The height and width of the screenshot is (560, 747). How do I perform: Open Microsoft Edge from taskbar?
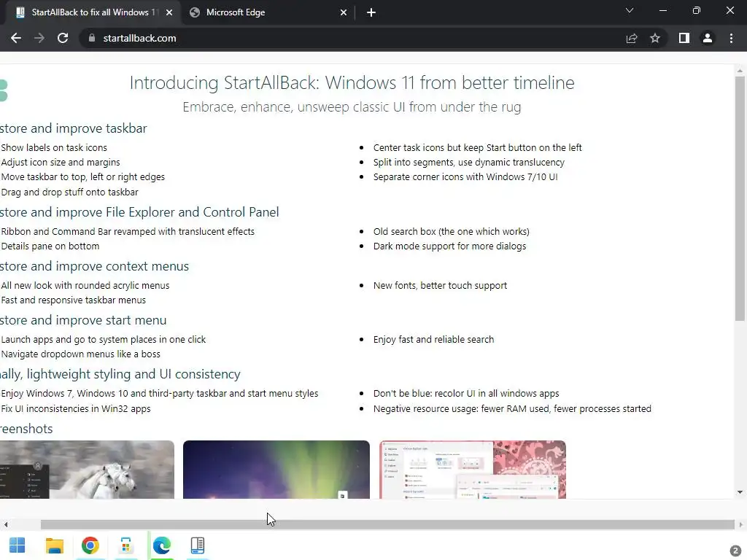161,545
